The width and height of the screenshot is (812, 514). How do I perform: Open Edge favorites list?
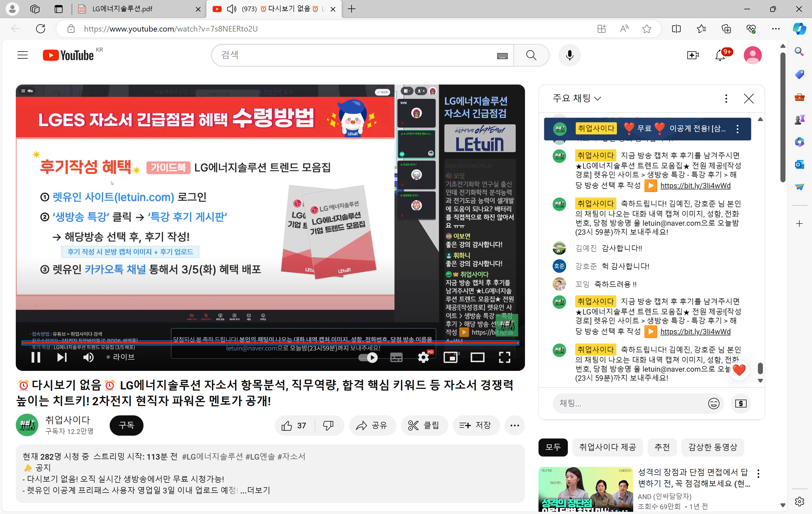701,29
